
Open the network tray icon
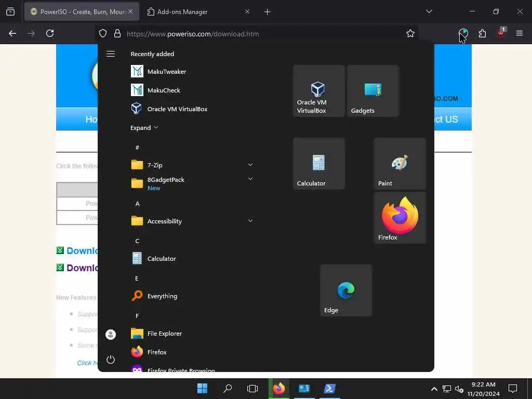(x=446, y=389)
